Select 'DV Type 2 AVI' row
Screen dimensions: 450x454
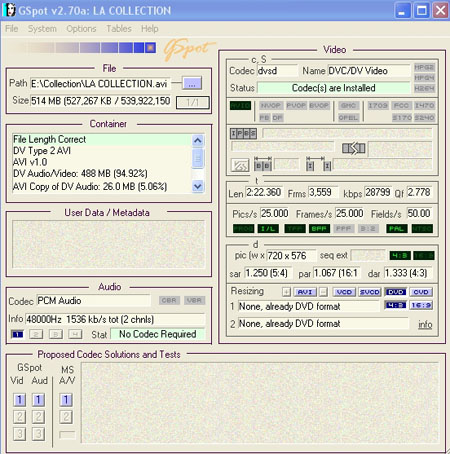[102, 151]
